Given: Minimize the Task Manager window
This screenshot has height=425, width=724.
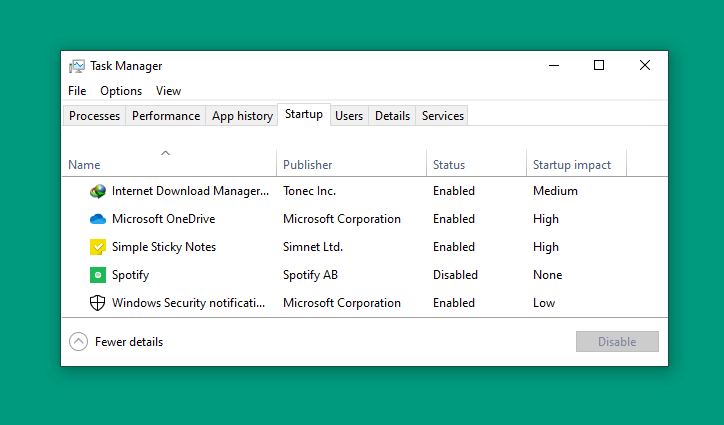Looking at the screenshot, I should (x=554, y=66).
